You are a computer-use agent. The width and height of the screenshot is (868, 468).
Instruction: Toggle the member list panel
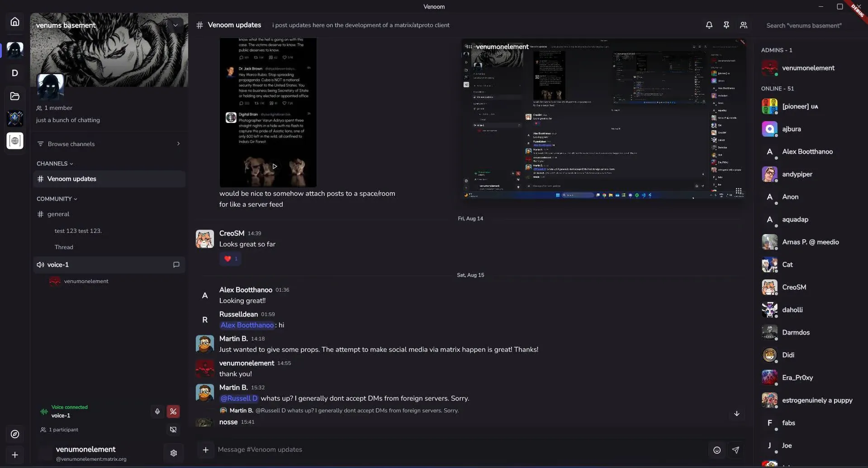point(744,25)
